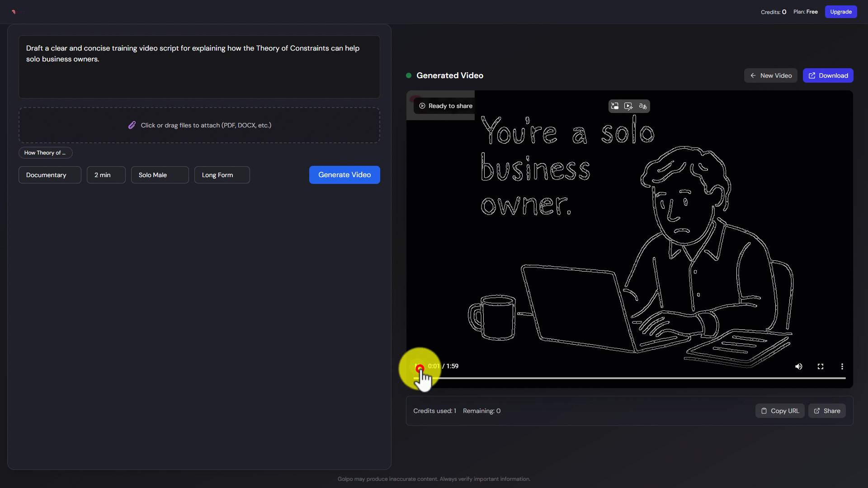This screenshot has height=488, width=868.
Task: Open the Documentary style dropdown
Action: coord(50,175)
